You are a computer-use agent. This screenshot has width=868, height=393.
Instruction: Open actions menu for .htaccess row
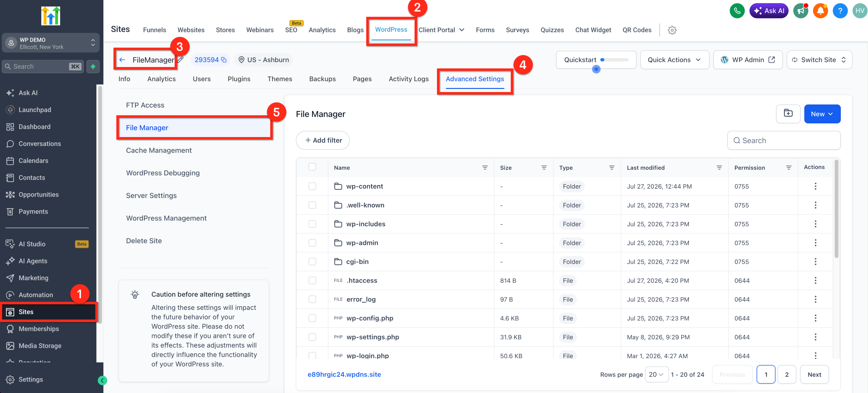(815, 280)
